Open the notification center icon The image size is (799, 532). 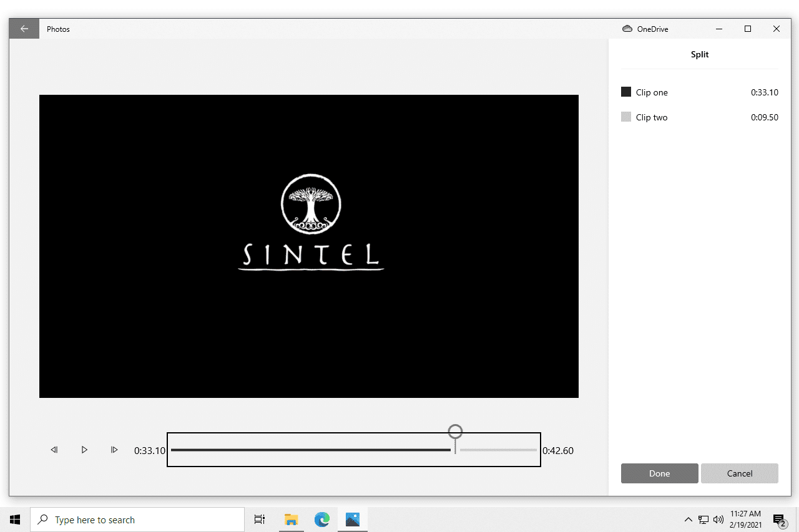coord(779,520)
